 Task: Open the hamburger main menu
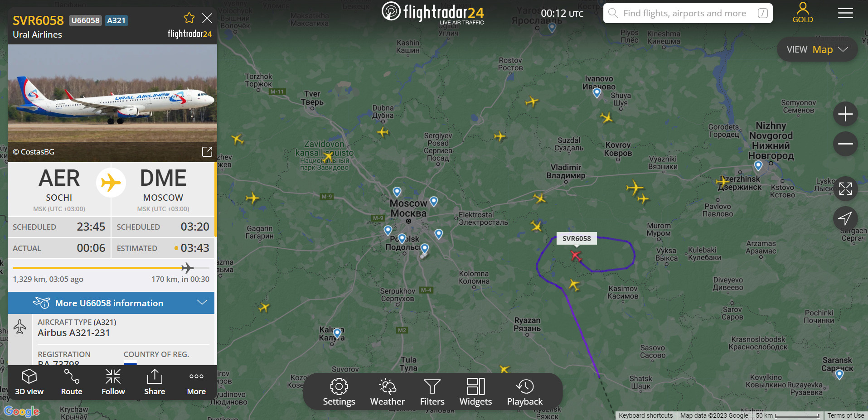tap(845, 13)
